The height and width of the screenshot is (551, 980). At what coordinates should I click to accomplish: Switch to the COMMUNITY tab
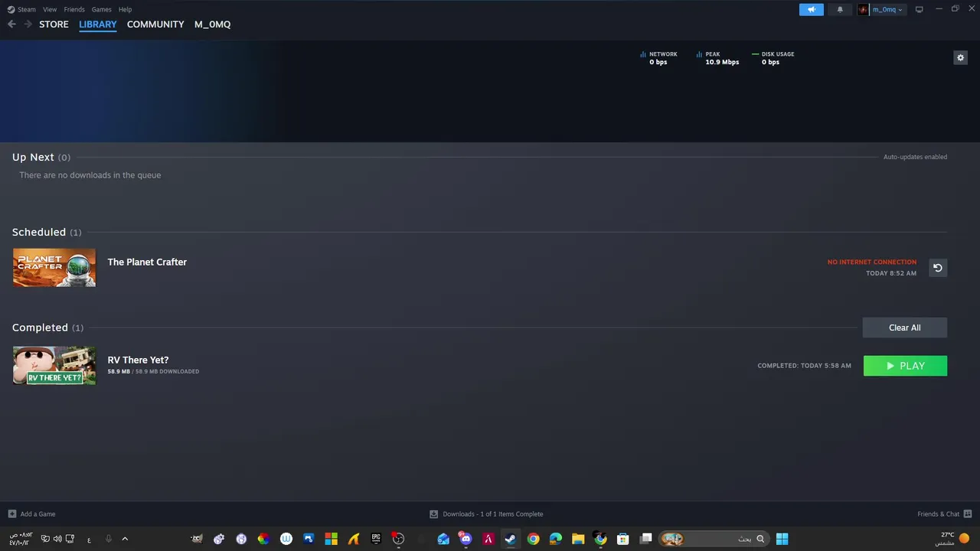tap(155, 24)
